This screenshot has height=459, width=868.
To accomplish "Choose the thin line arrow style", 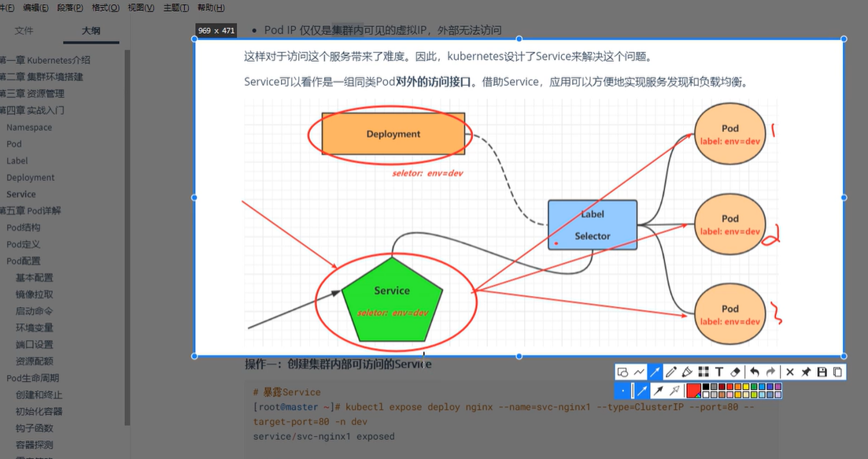I will [642, 391].
